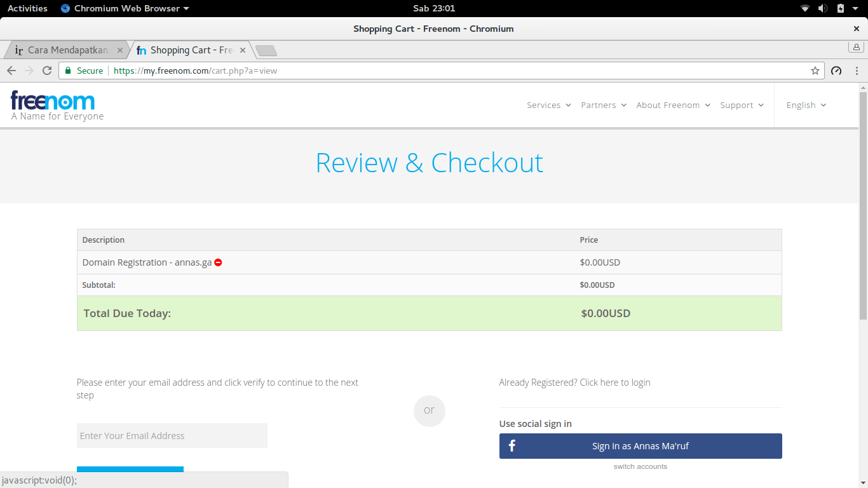Go back with the browser back arrow

coord(11,71)
